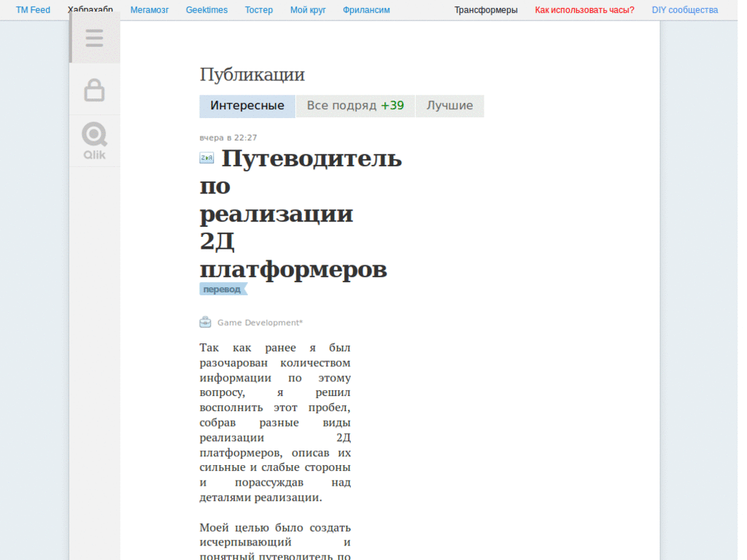Click the Game Development hub icon
Screen dimensions: 747x560
(206, 322)
